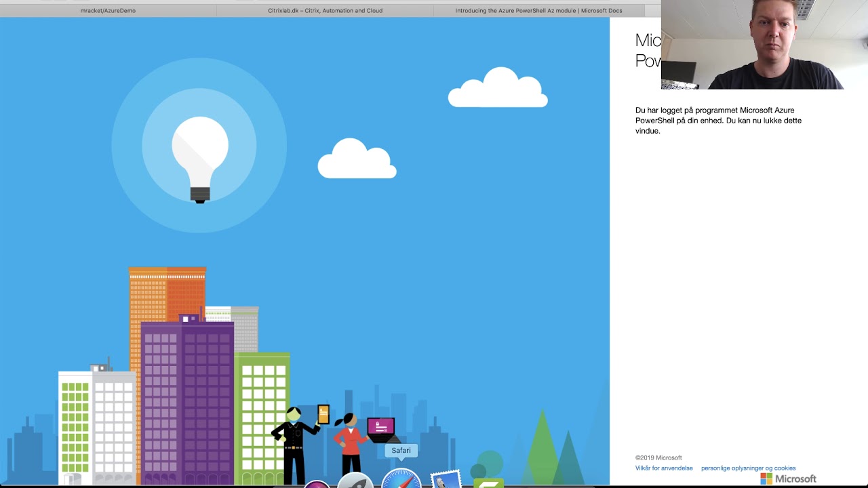Click the Microsoft logo in the footer

(788, 479)
